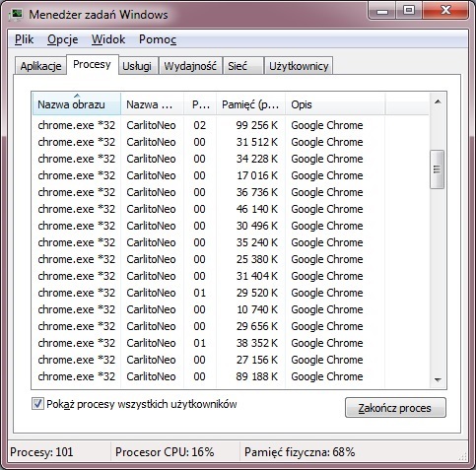Screen dimensions: 476x470
Task: Select the Procesy tab
Action: click(x=92, y=64)
